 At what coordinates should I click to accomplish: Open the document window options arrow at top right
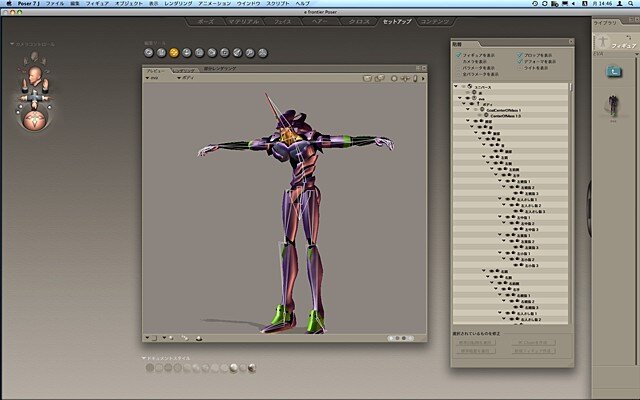click(x=423, y=78)
